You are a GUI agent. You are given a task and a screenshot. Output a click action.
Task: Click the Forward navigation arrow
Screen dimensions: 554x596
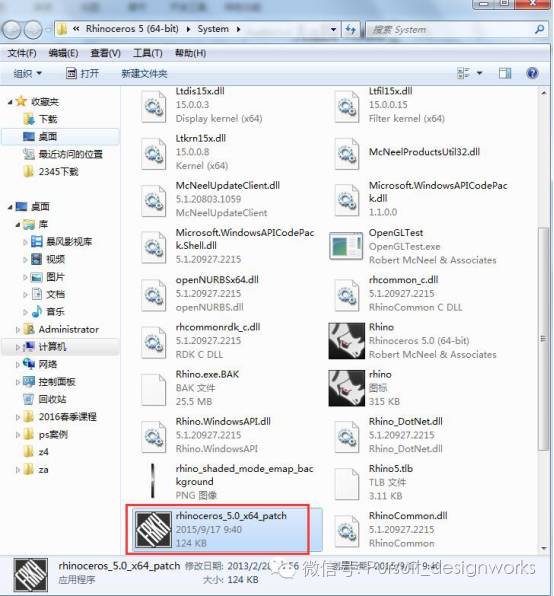point(33,30)
